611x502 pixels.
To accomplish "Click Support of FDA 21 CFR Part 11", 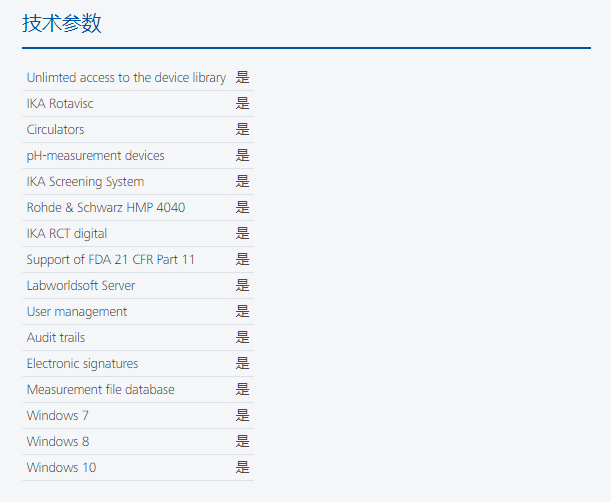I will click(x=110, y=260).
